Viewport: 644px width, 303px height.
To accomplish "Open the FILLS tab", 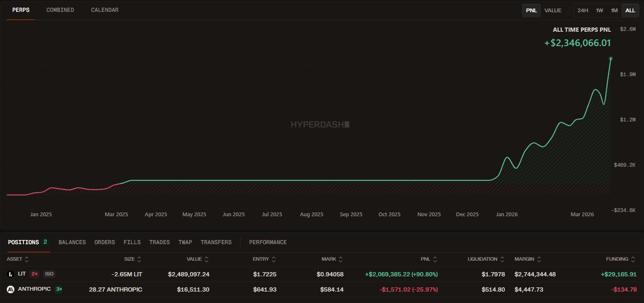I will tap(132, 242).
